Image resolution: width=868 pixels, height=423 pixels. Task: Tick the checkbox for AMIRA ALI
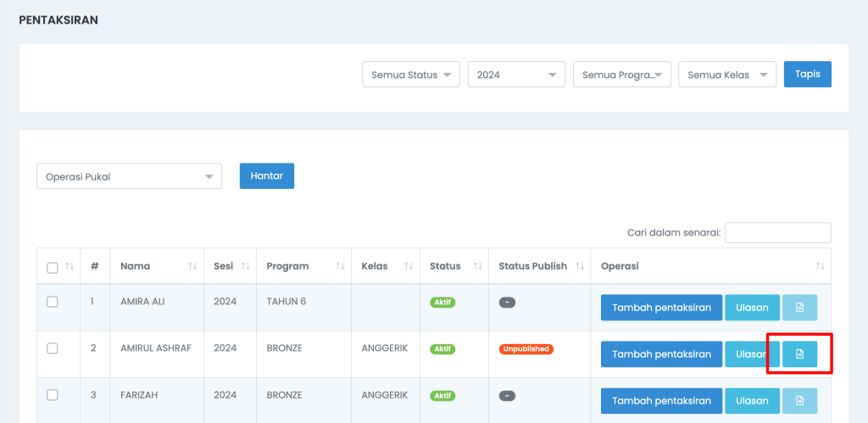52,302
